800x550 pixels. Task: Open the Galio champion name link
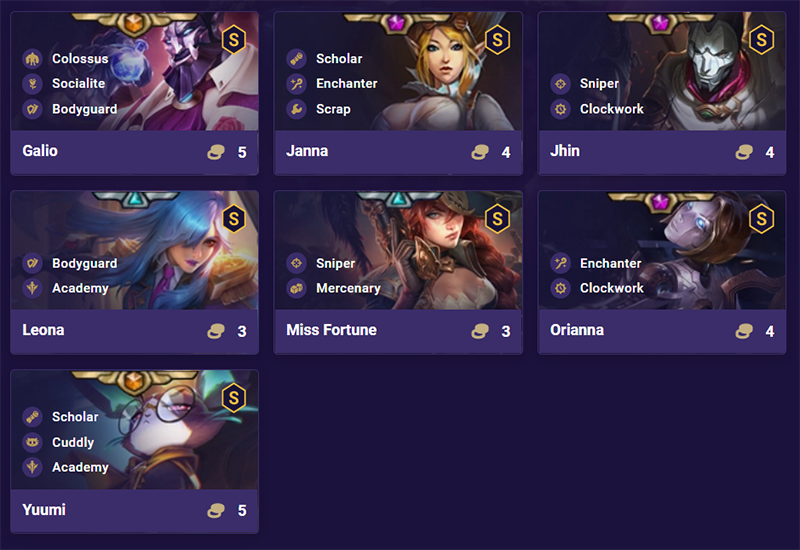tap(40, 151)
